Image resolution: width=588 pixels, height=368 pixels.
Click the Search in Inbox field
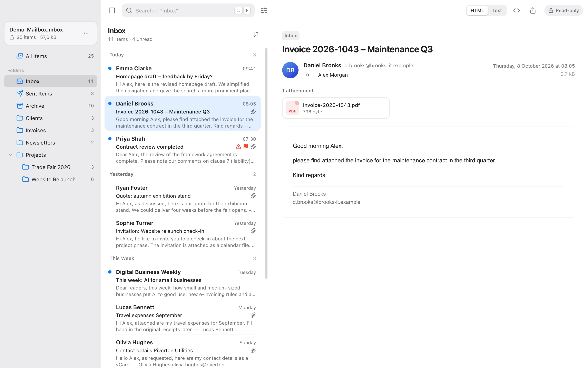point(188,10)
